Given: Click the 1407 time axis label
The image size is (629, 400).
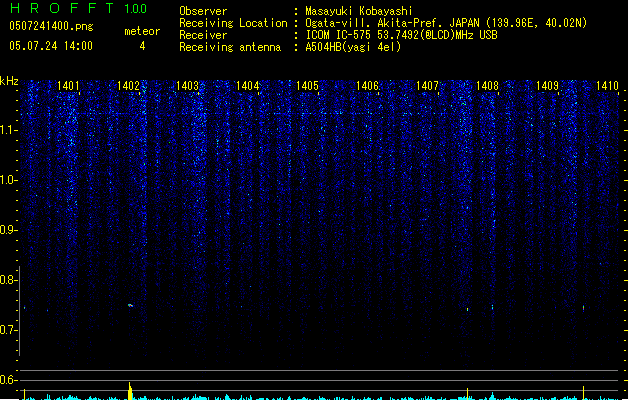Looking at the screenshot, I should point(427,86).
